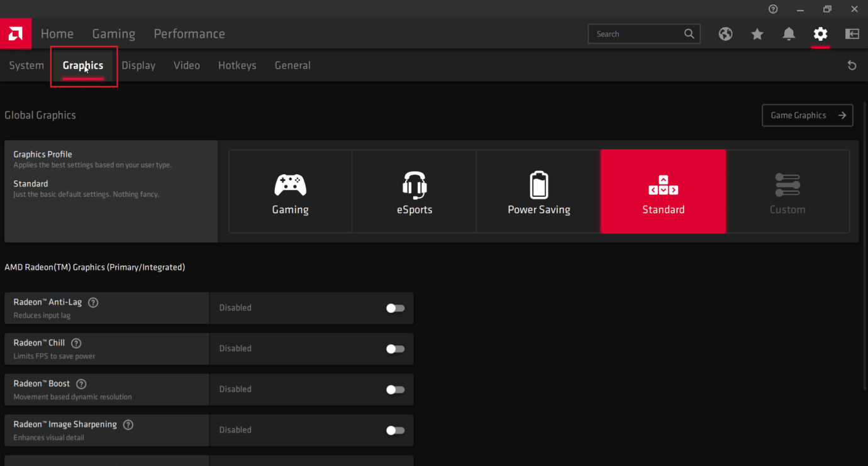Viewport: 868px width, 466px height.
Task: Click the Disabled status for Image Sharpening
Action: coord(235,430)
